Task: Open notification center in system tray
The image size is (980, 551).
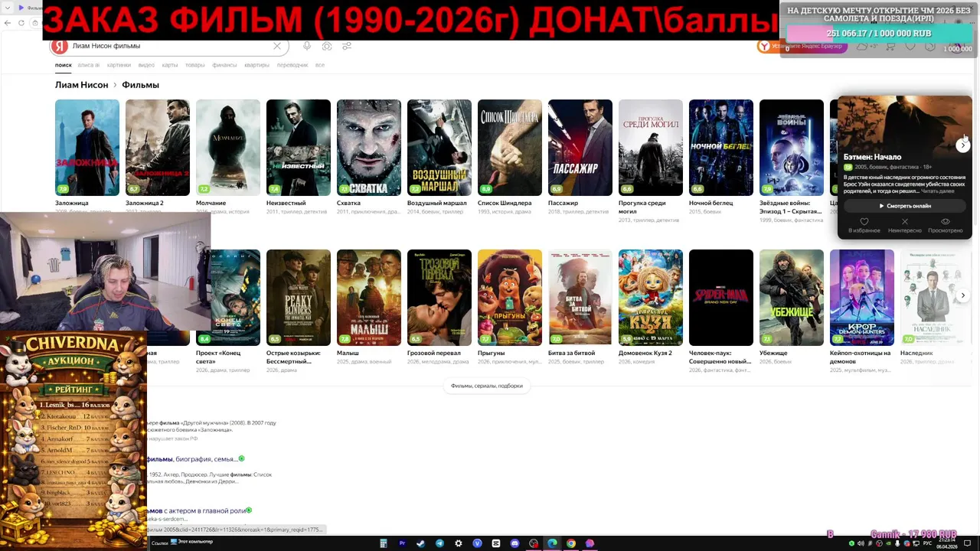Action: coord(967,543)
